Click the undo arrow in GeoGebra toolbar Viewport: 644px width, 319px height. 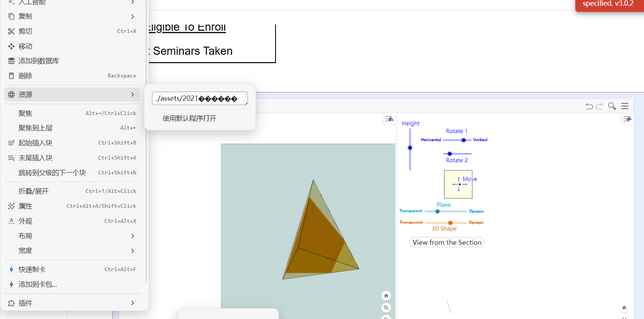point(589,106)
